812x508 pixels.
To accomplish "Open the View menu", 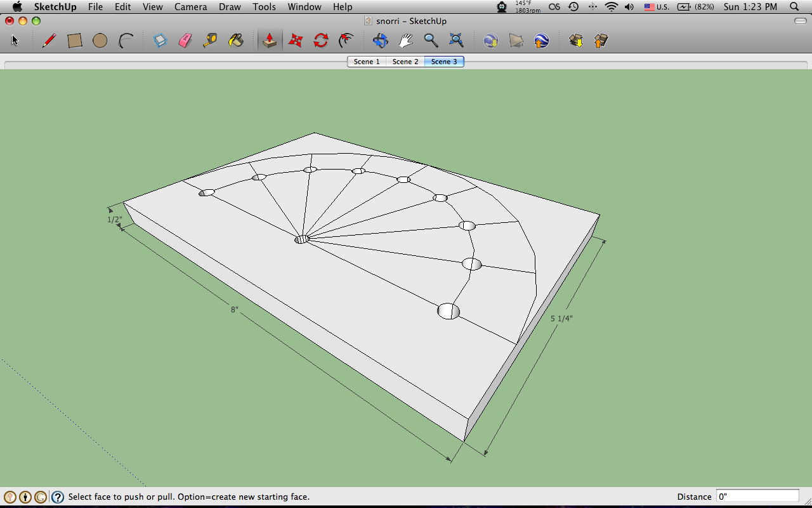I will [153, 7].
